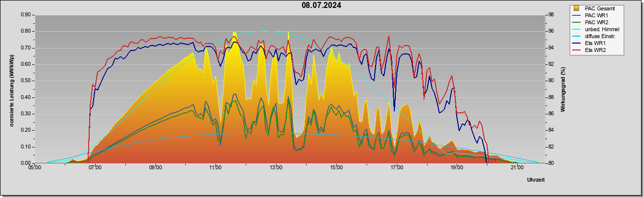Click the 11:00 time axis tick
The height and width of the screenshot is (198, 644).
(215, 168)
